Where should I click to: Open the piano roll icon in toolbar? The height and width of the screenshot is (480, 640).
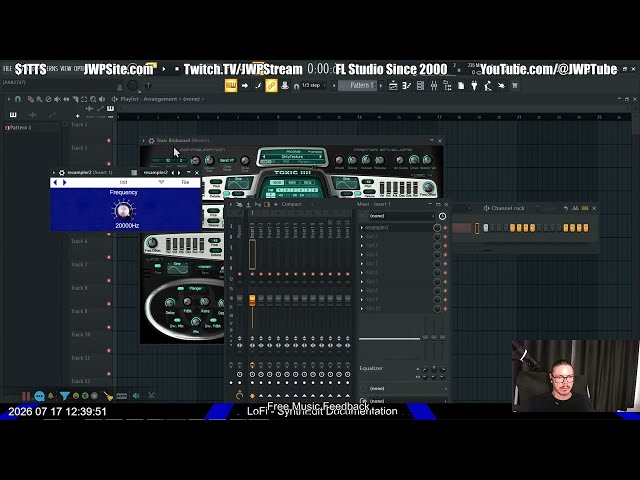coord(407,86)
